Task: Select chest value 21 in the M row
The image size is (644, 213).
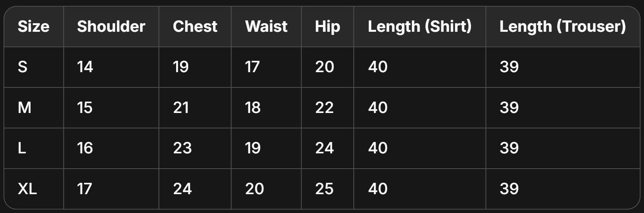Action: (x=181, y=107)
